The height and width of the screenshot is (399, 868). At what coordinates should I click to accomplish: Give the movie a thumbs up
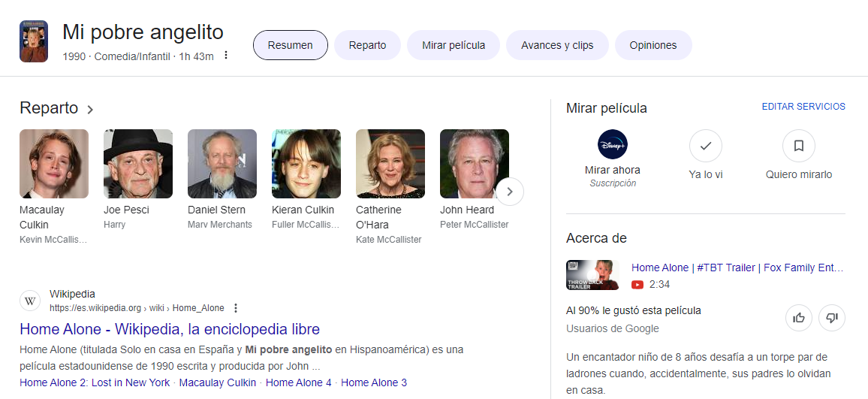point(799,318)
